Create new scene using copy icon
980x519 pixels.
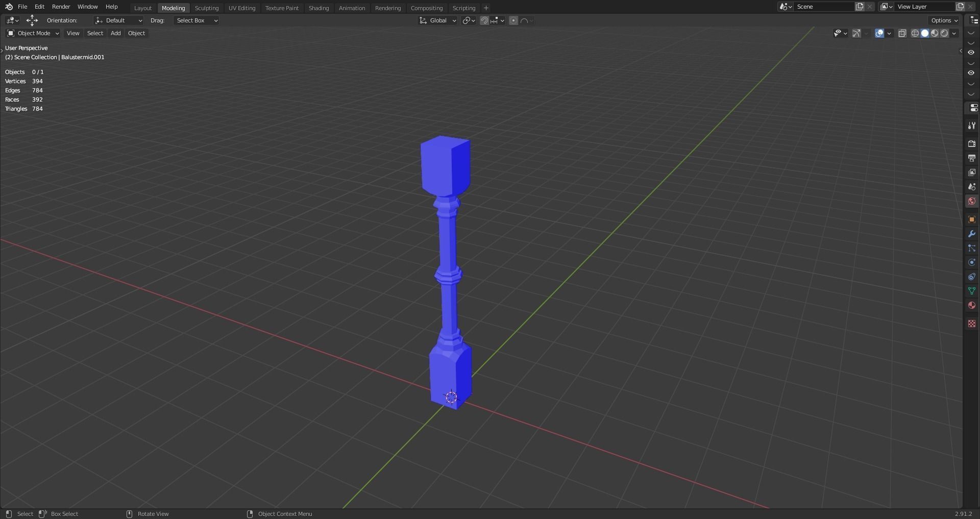(x=860, y=7)
